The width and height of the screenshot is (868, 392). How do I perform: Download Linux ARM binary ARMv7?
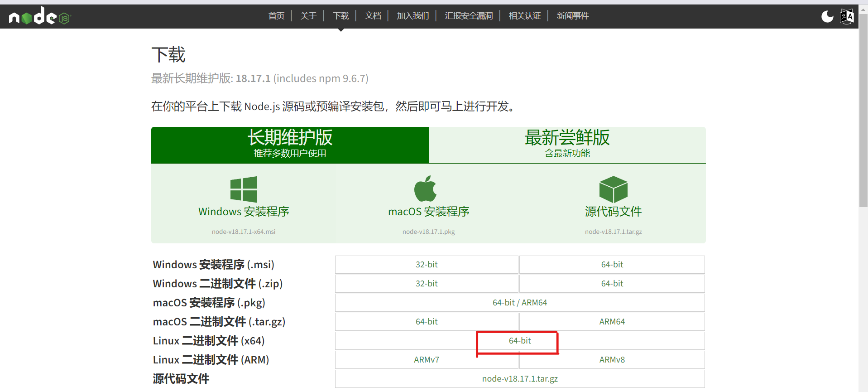[427, 360]
